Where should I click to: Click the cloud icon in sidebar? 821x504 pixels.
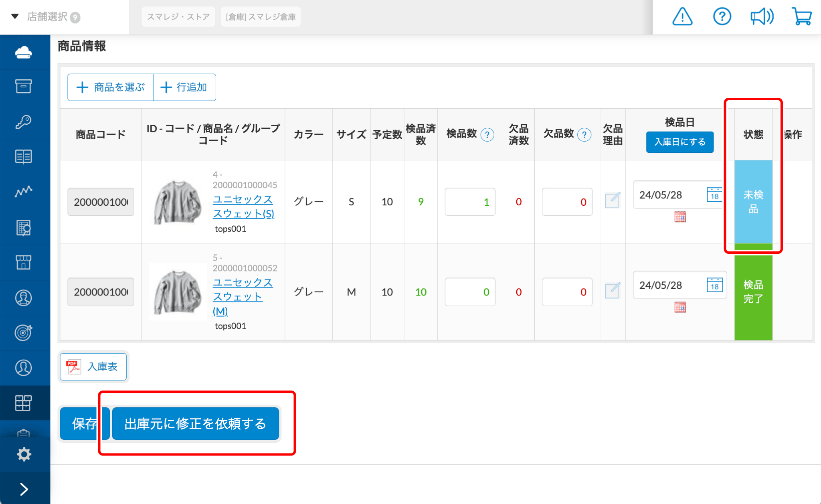point(24,53)
